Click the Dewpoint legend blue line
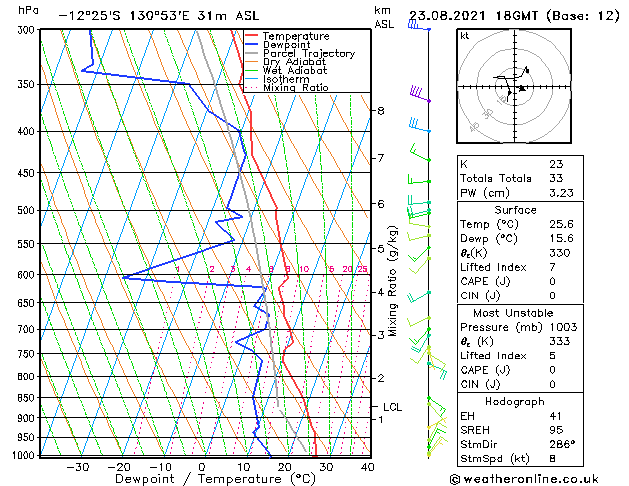The width and height of the screenshot is (629, 486). pos(252,45)
